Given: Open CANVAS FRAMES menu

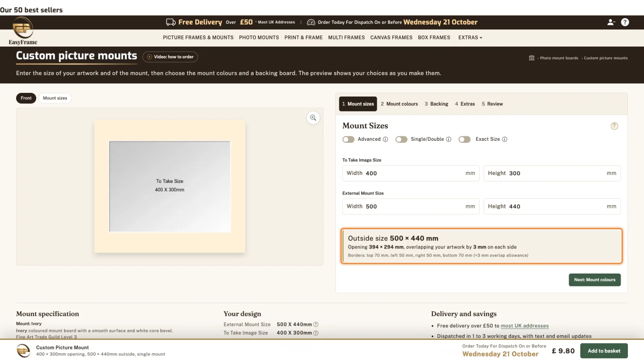Looking at the screenshot, I should click(x=391, y=37).
